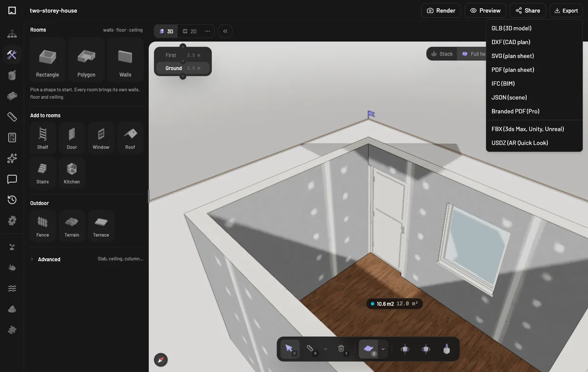This screenshot has width=588, height=372.
Task: Click the Render button
Action: click(x=441, y=10)
